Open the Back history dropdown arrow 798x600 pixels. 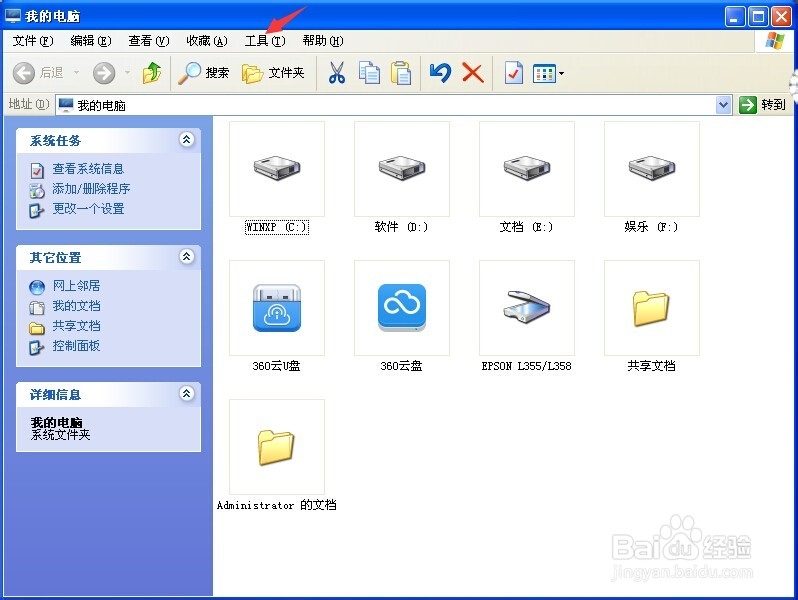(76, 73)
